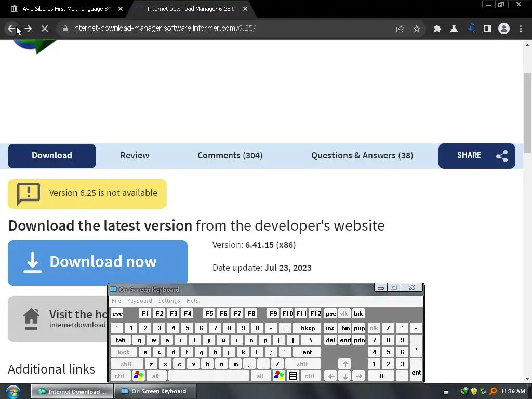
Task: Toggle left shft key on On-Screen Keyboard
Action: click(x=126, y=364)
